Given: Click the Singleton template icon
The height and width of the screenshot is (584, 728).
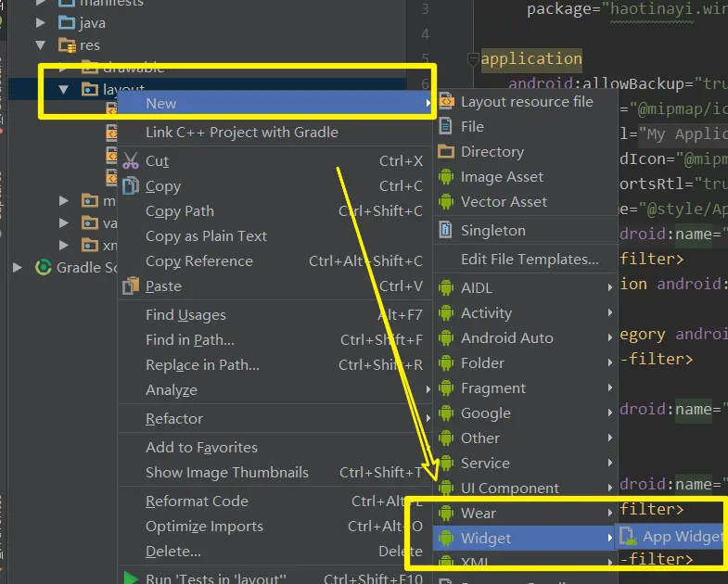Looking at the screenshot, I should click(446, 230).
